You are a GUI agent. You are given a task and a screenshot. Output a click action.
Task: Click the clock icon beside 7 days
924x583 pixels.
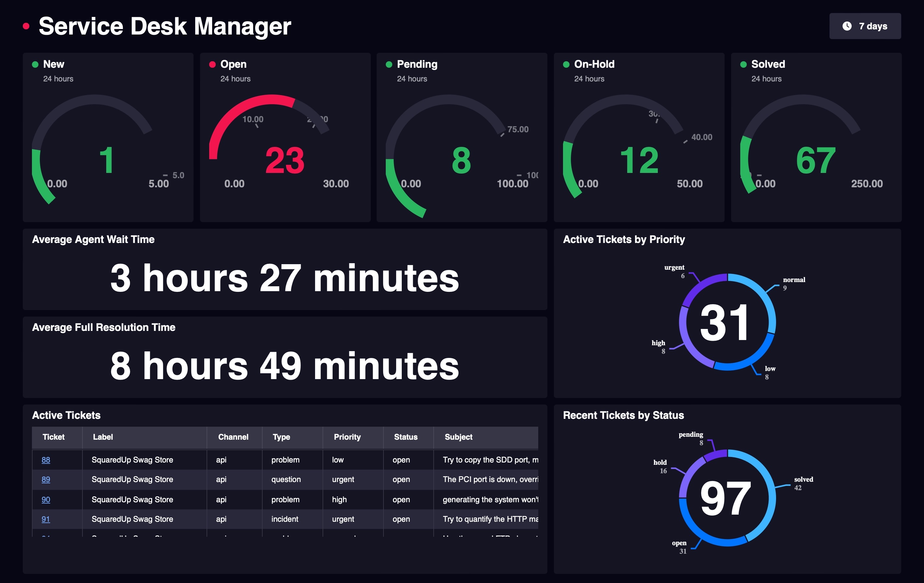coord(847,26)
